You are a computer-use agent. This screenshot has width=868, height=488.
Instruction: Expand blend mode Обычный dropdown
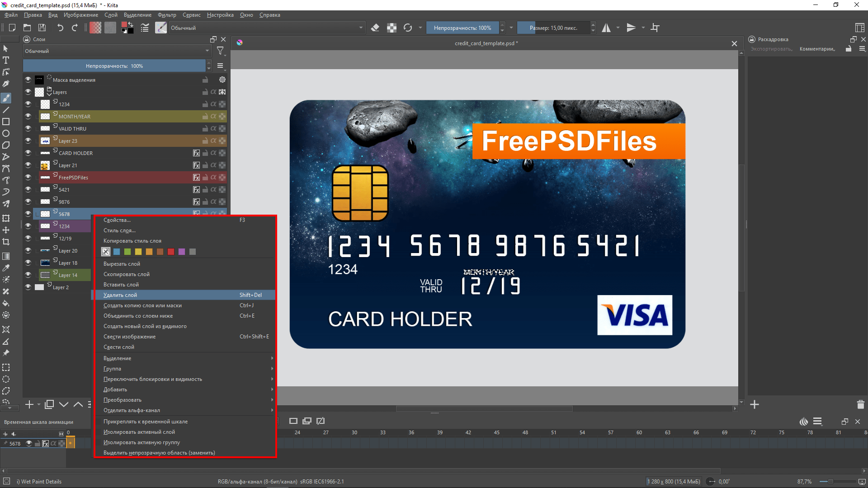coord(117,51)
